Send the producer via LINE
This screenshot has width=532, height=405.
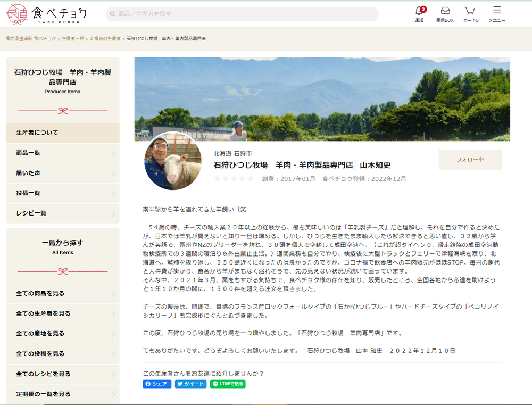tap(228, 384)
